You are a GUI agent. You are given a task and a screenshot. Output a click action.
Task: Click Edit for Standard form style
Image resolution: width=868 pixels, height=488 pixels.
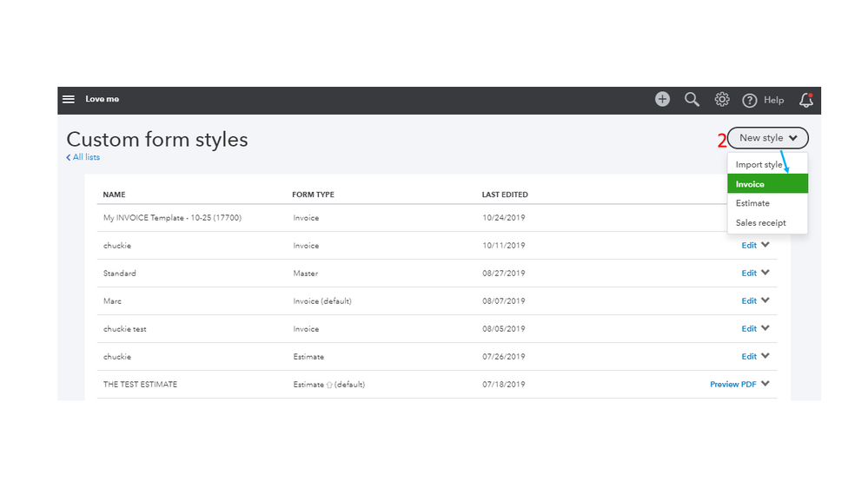pyautogui.click(x=749, y=274)
